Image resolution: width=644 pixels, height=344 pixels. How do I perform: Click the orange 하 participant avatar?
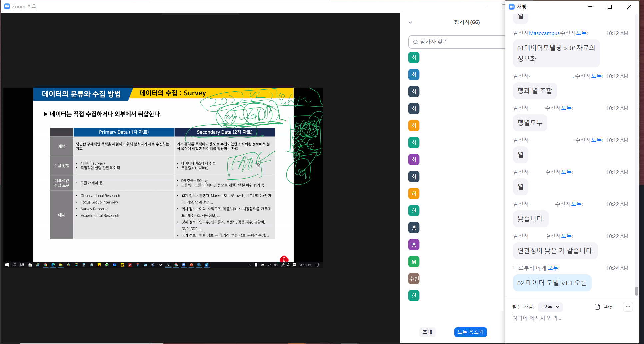tap(414, 194)
